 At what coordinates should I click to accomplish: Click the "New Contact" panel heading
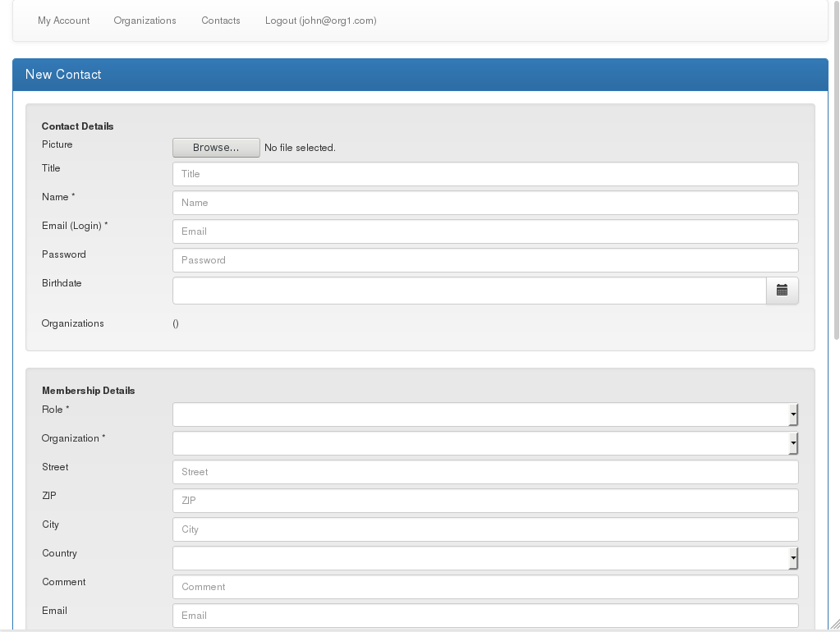coord(63,75)
